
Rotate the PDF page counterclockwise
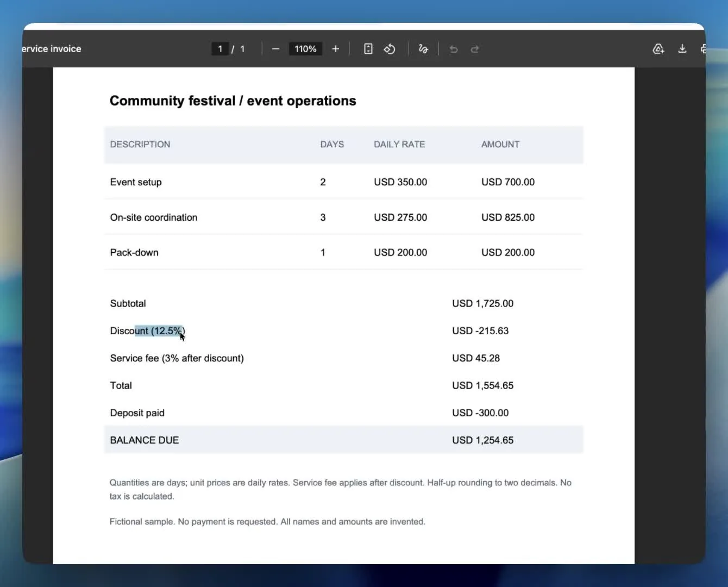coord(390,49)
